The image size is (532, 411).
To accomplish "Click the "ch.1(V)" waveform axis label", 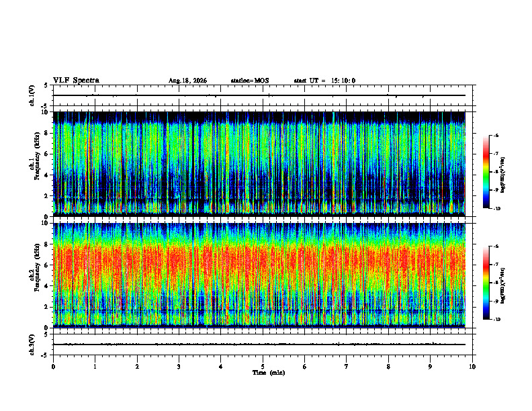I will click(32, 95).
